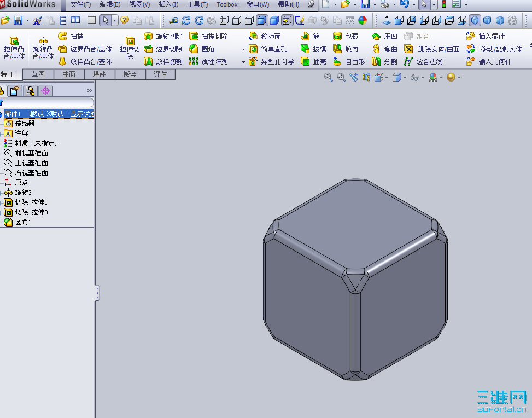Select the 线性阵列 linear pattern tool
532x418 pixels.
pyautogui.click(x=208, y=61)
